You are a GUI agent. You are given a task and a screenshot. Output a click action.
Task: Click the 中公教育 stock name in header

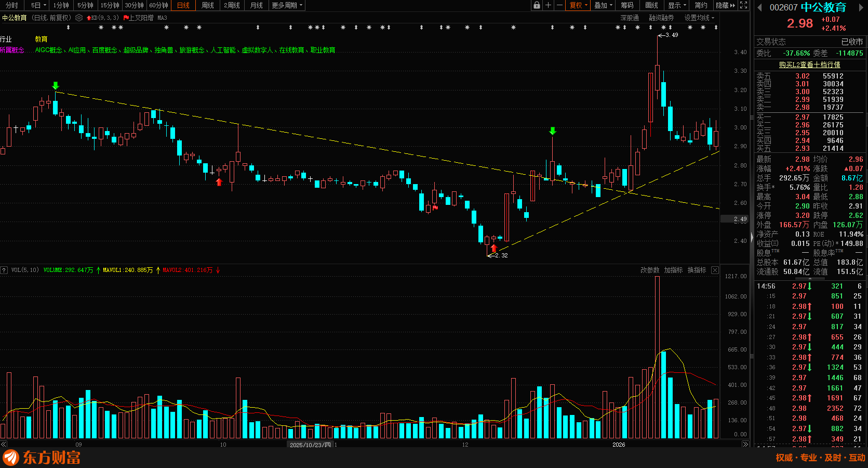[14, 18]
